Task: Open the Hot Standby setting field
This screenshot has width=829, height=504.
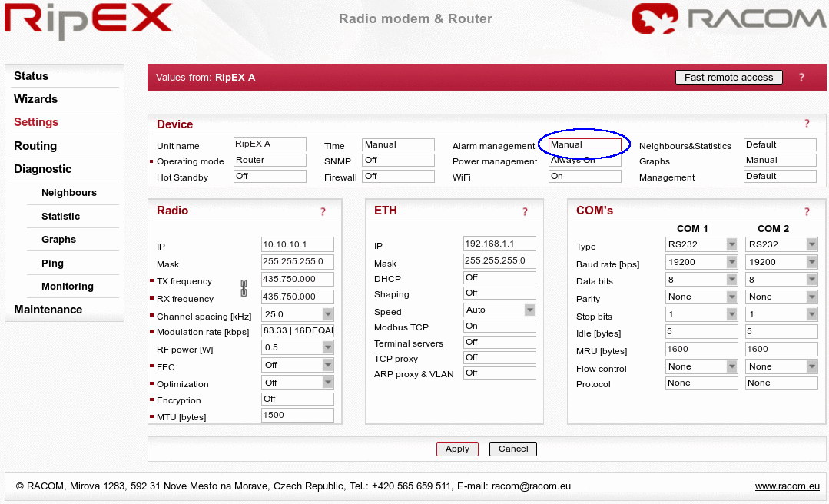Action: click(270, 176)
